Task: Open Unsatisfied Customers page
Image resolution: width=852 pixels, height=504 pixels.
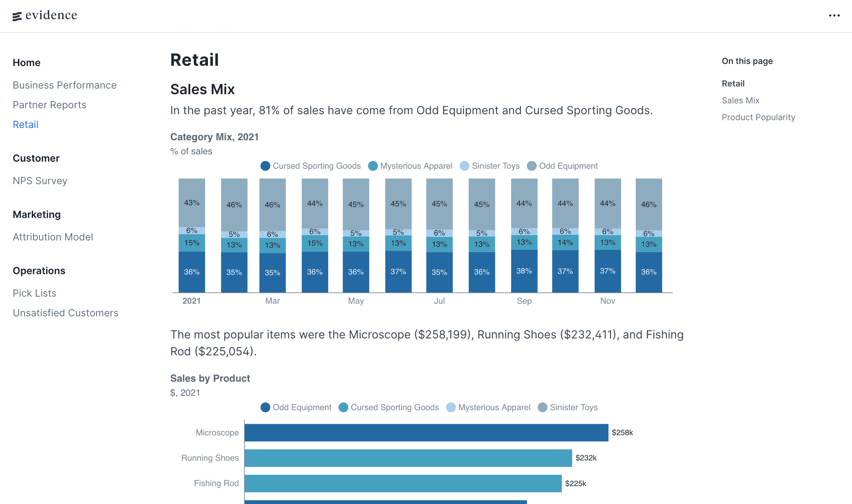Action: click(x=66, y=313)
